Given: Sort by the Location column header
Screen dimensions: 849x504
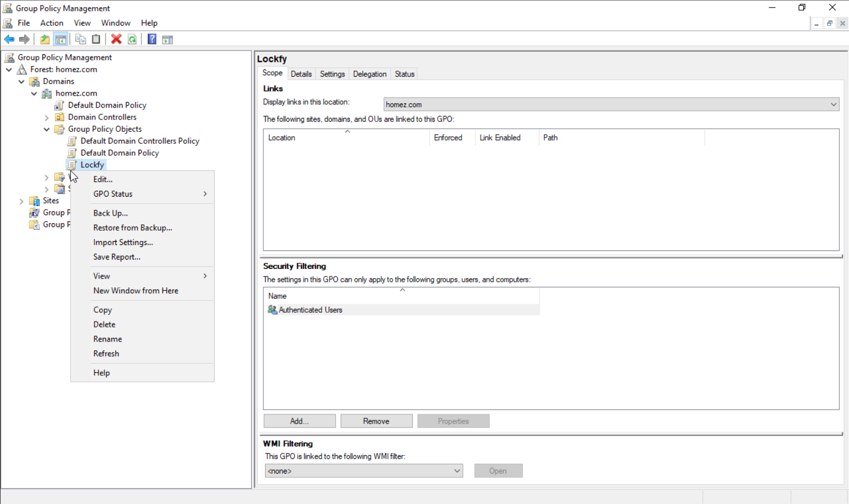Looking at the screenshot, I should [347, 137].
